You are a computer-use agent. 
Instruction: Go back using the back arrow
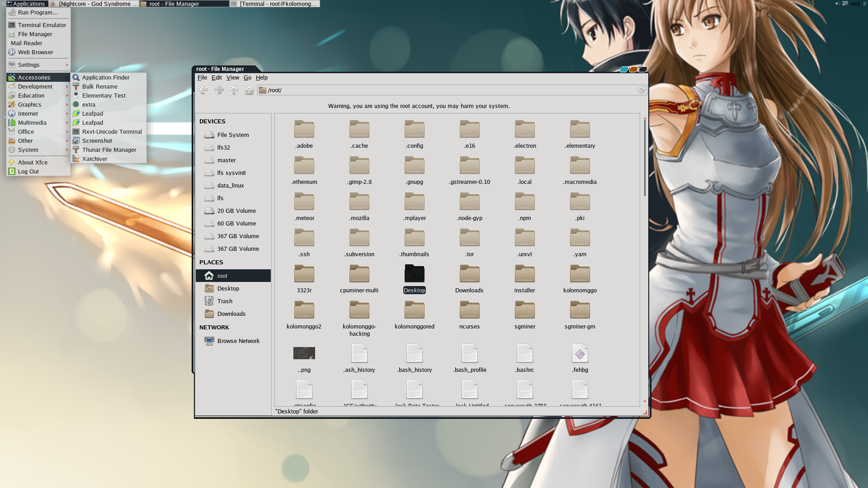(203, 90)
